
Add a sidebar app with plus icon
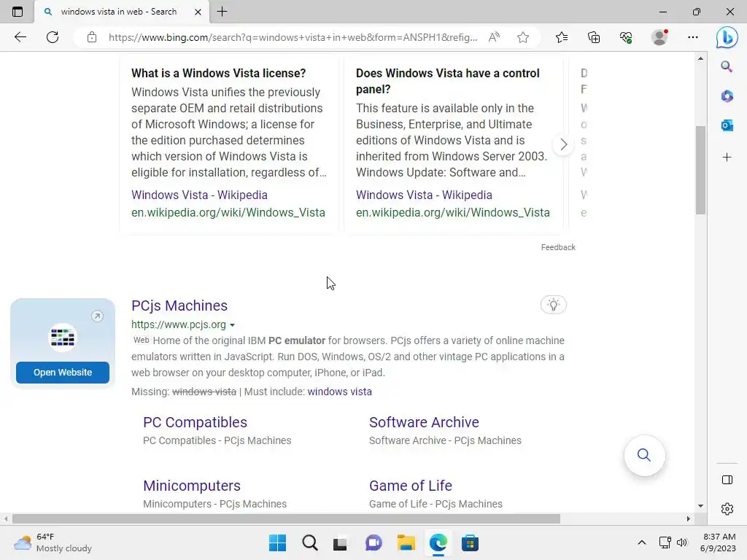pos(727,157)
